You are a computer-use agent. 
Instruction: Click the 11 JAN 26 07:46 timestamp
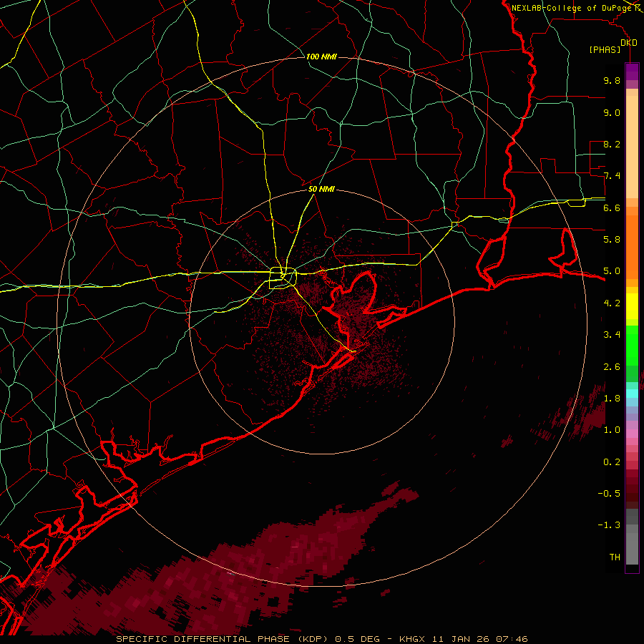(x=479, y=639)
